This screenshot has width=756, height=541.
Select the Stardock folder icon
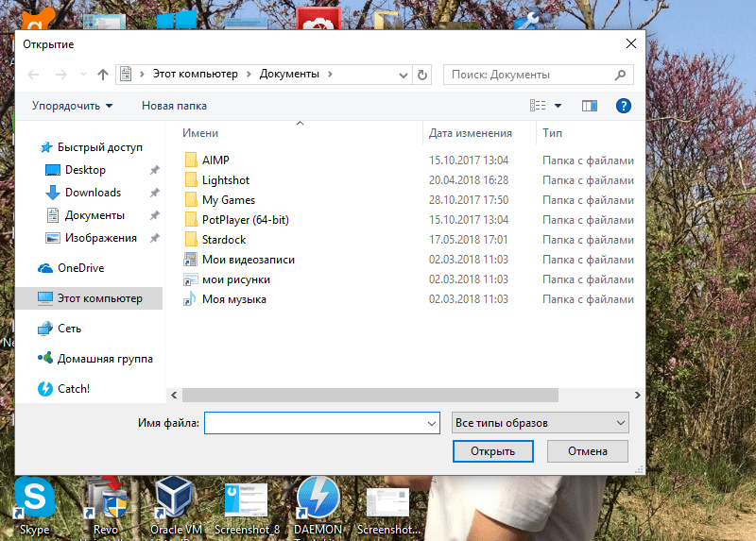tap(191, 240)
